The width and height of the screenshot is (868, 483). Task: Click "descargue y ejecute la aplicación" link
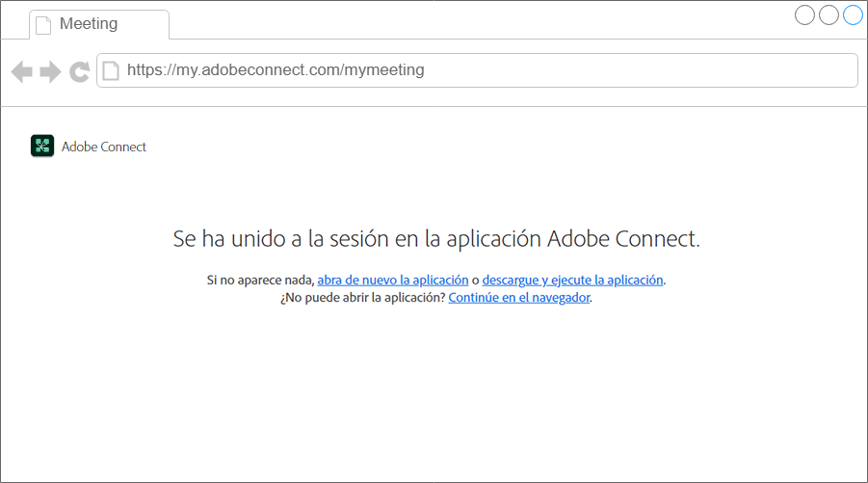pos(572,280)
